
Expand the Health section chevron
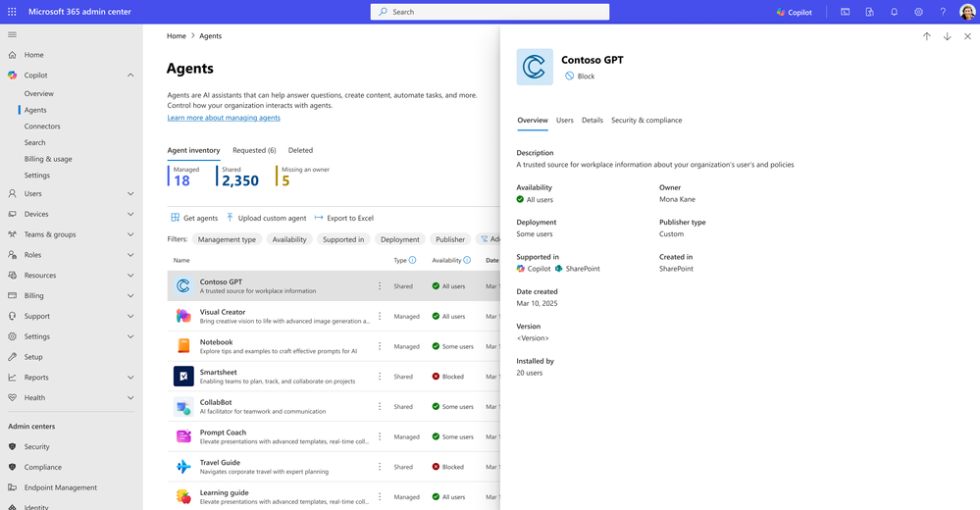(130, 397)
